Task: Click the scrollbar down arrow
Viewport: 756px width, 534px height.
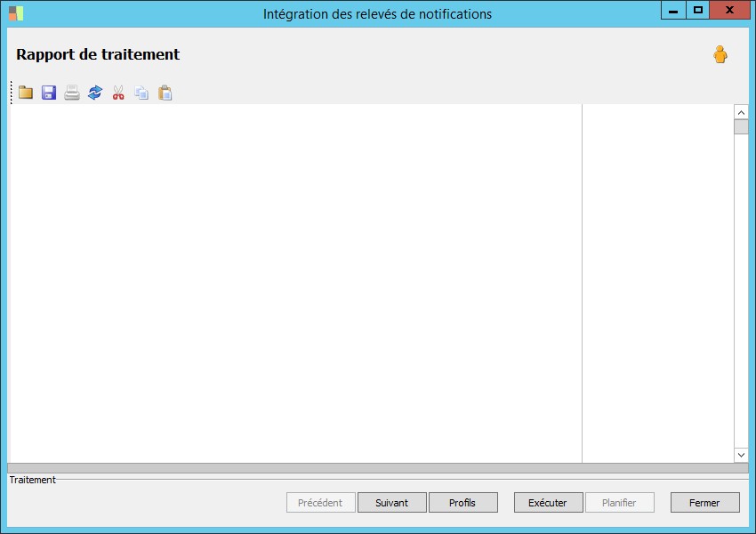Action: (x=741, y=455)
